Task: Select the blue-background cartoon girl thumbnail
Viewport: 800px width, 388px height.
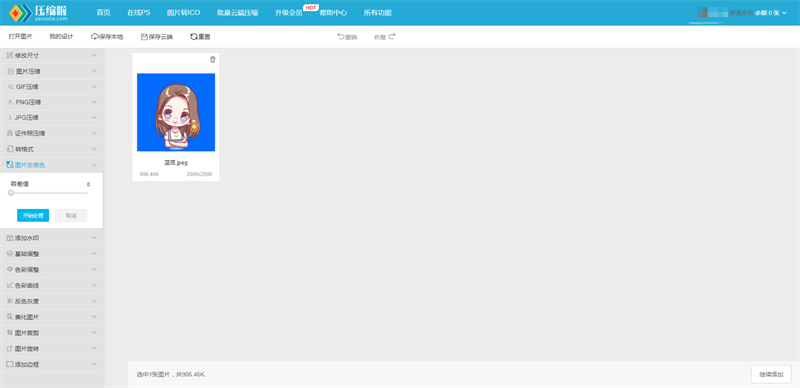Action: coord(176,112)
